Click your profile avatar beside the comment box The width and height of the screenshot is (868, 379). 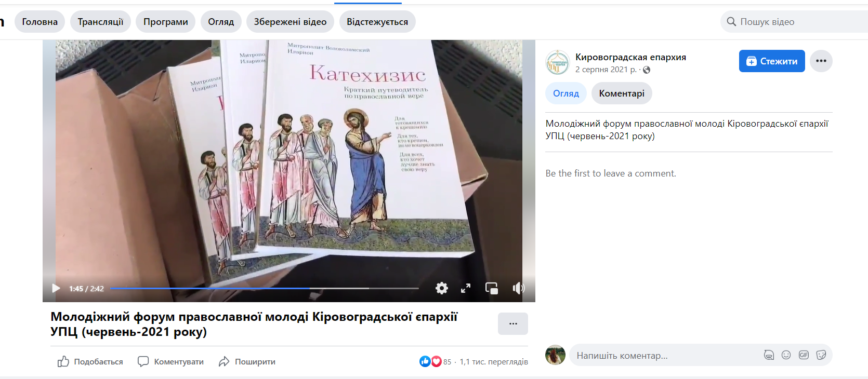(x=555, y=355)
